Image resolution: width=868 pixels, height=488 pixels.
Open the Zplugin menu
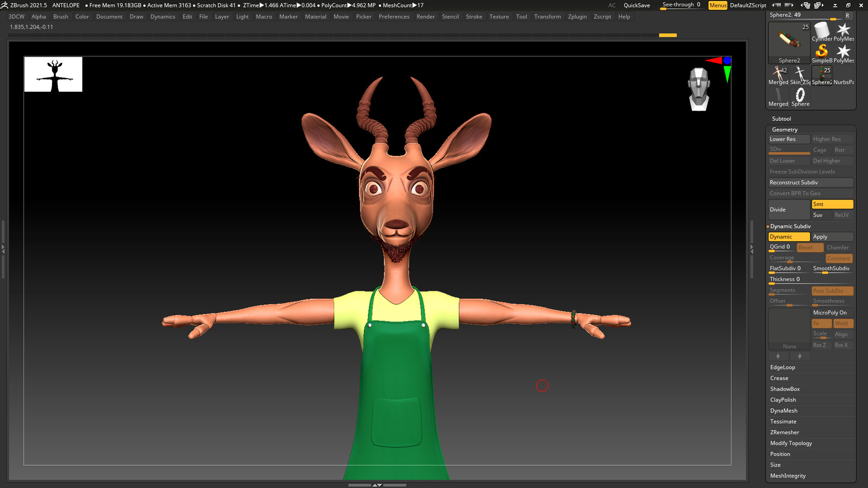pos(577,17)
